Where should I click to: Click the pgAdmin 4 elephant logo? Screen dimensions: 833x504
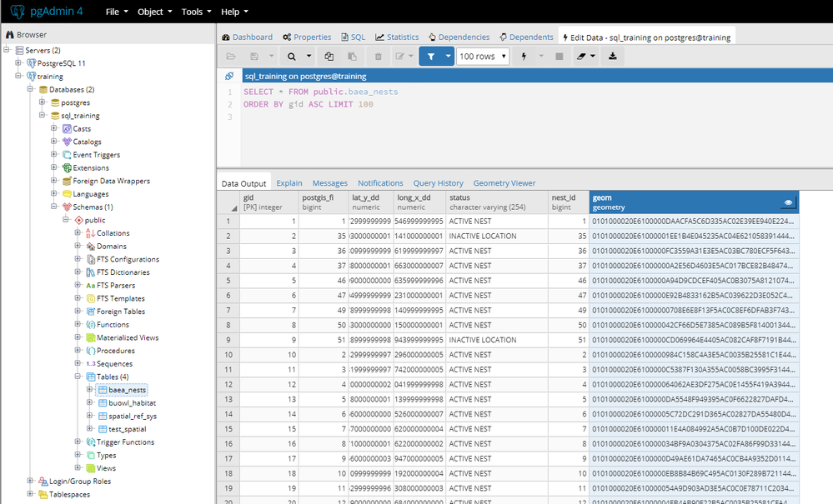[x=17, y=12]
